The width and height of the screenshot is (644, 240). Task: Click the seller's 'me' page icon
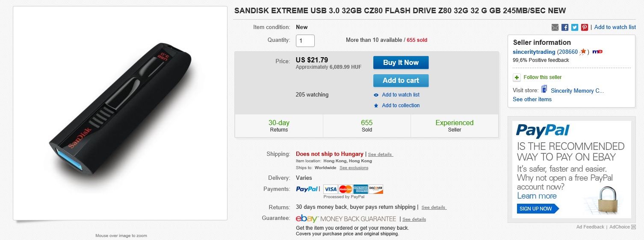pos(597,52)
